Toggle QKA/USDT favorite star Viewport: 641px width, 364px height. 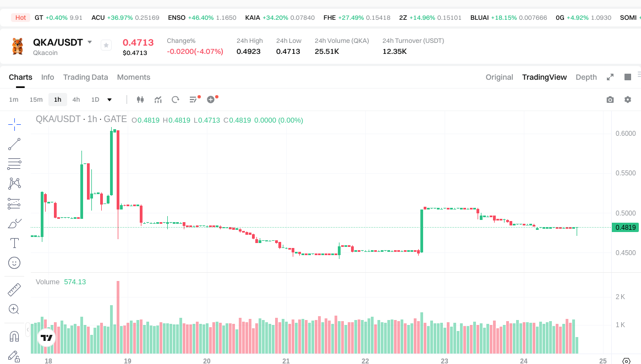(106, 45)
